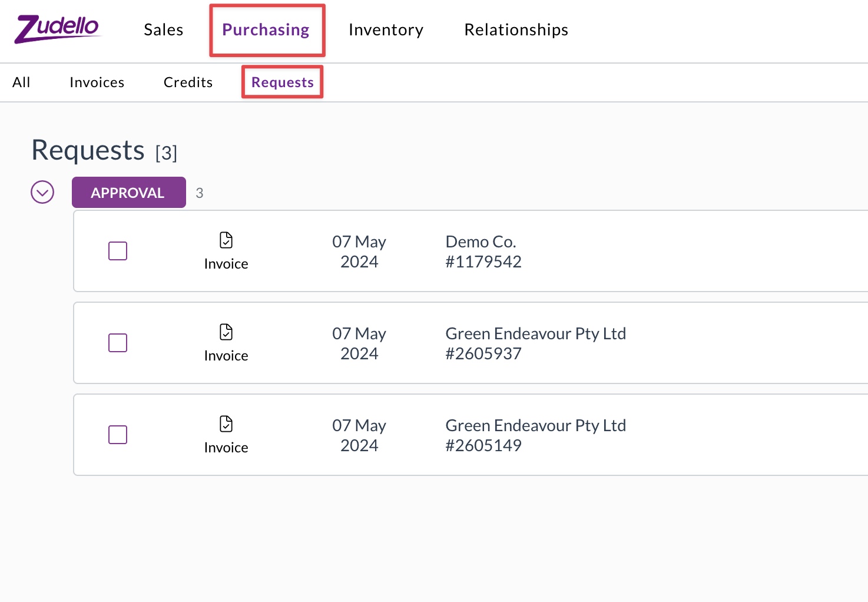Image resolution: width=868 pixels, height=602 pixels.
Task: Switch to the All tab
Action: tap(21, 82)
